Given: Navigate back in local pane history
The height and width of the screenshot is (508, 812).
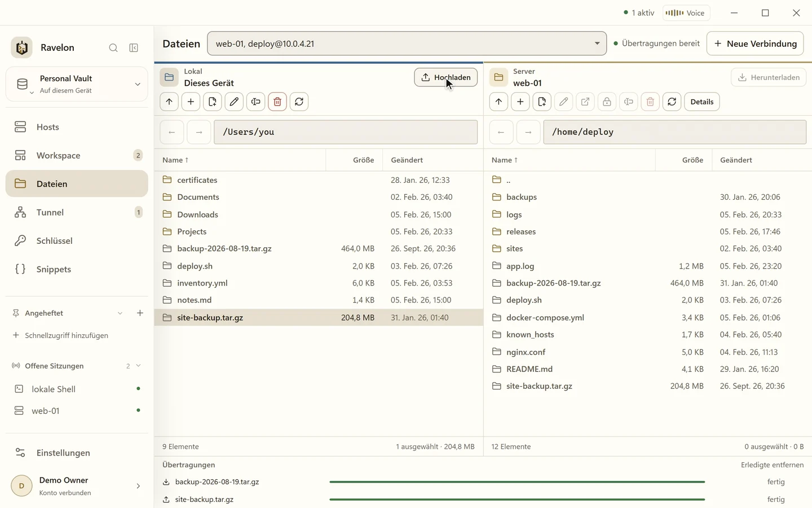Looking at the screenshot, I should point(172,132).
